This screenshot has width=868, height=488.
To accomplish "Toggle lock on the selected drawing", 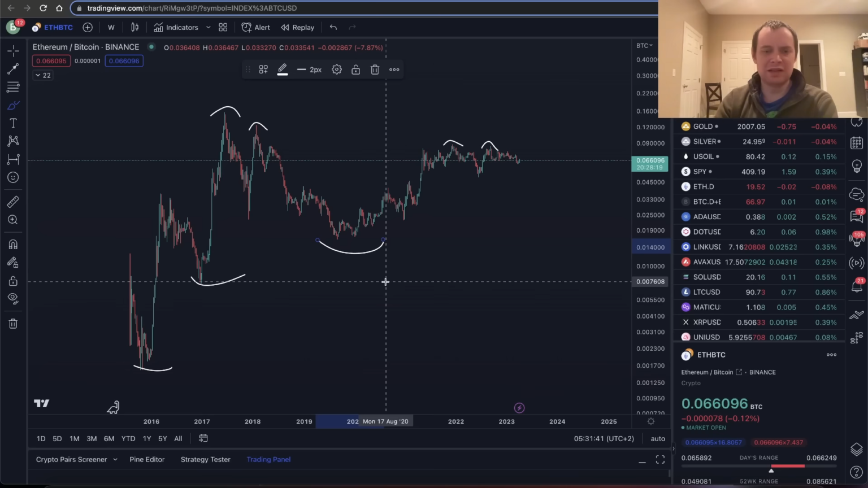I will point(355,69).
